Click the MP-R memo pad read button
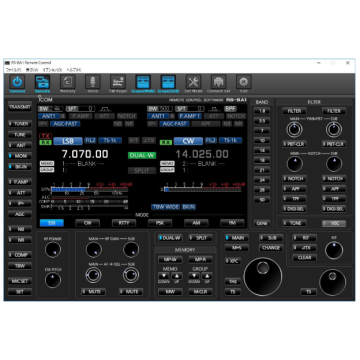This screenshot has width=360, height=360. pos(200,259)
